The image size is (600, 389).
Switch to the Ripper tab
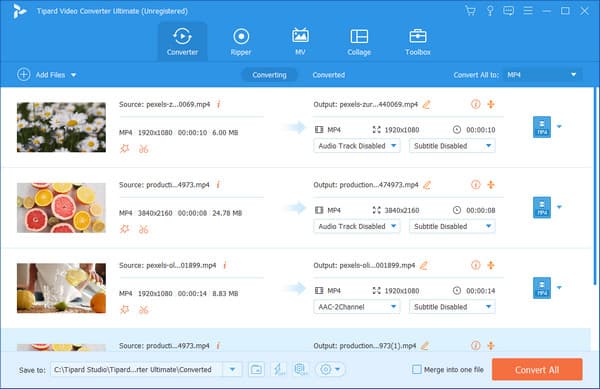(241, 41)
